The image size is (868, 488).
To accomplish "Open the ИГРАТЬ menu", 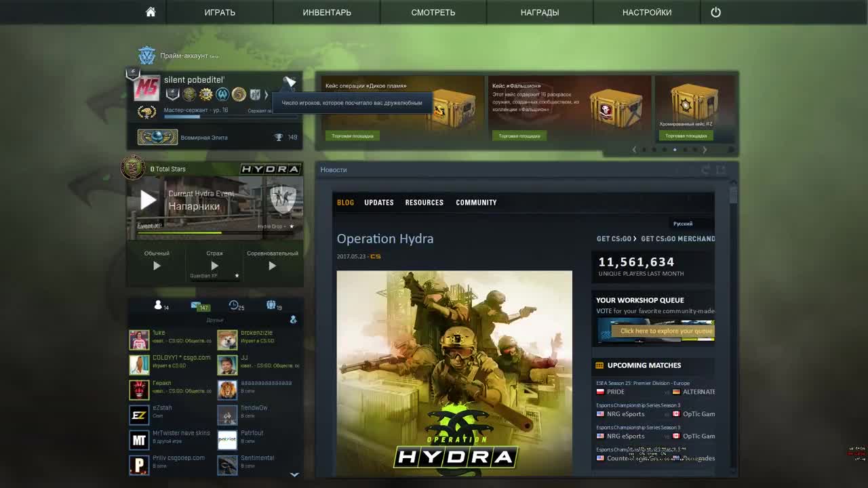I will click(220, 12).
